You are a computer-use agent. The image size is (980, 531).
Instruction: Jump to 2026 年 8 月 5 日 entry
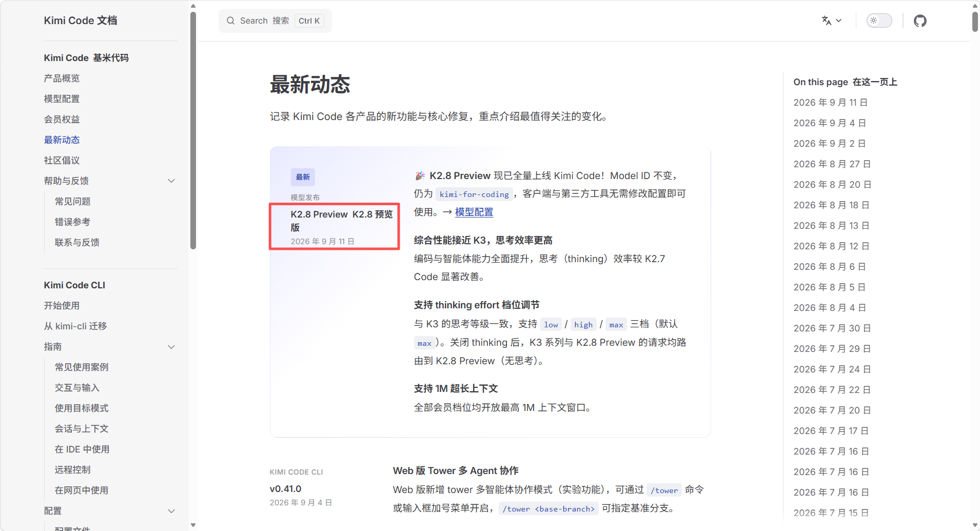point(830,287)
